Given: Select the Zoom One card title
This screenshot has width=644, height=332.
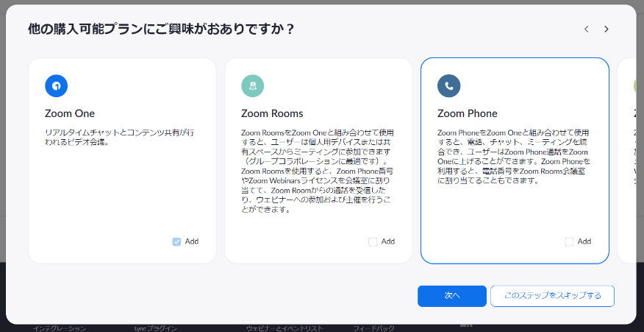Looking at the screenshot, I should point(70,113).
